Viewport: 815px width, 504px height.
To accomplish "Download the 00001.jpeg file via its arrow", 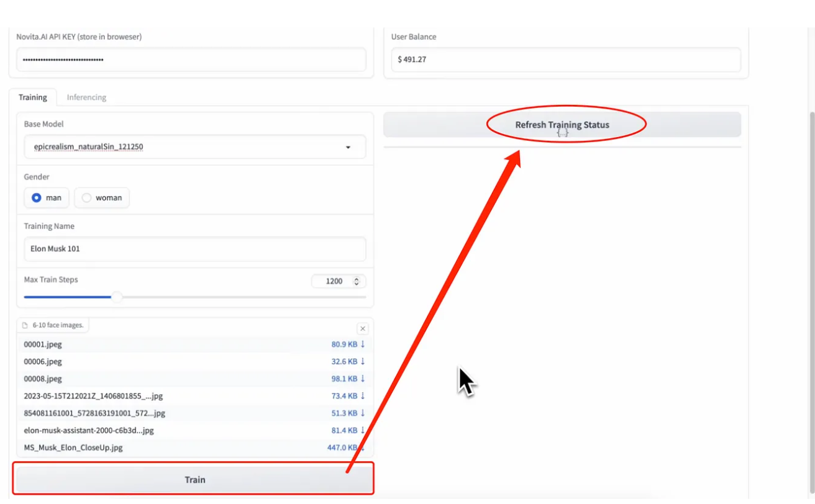I will 363,344.
